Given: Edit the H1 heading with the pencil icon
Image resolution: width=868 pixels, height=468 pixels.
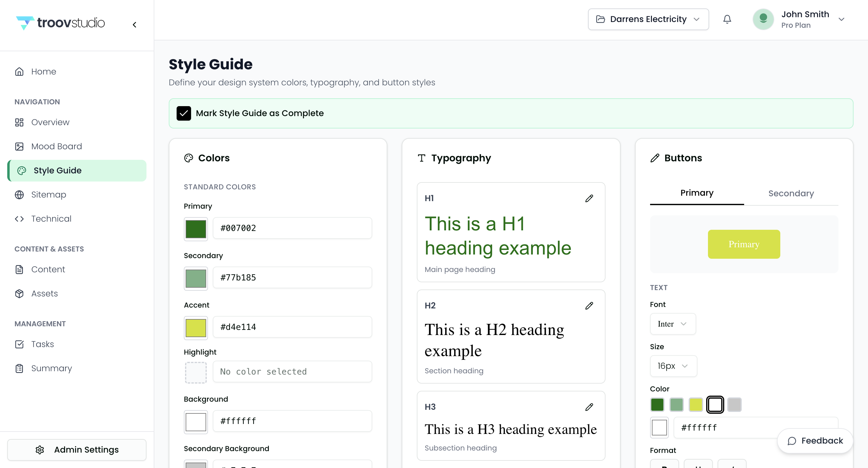Looking at the screenshot, I should [589, 198].
